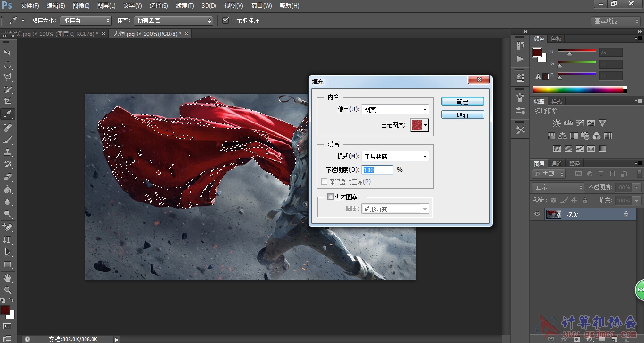Switch to 通道 tab
Viewport: 644px width, 343px height.
coord(557,164)
